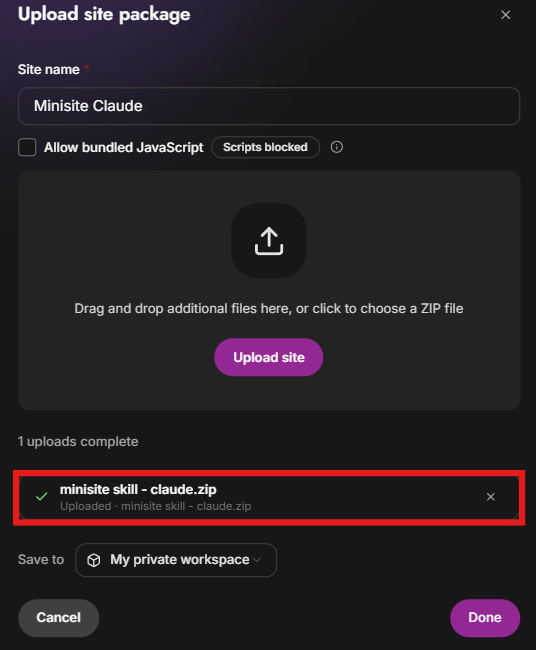This screenshot has width=536, height=650.
Task: Open the My private workspace dropdown
Action: coord(176,560)
